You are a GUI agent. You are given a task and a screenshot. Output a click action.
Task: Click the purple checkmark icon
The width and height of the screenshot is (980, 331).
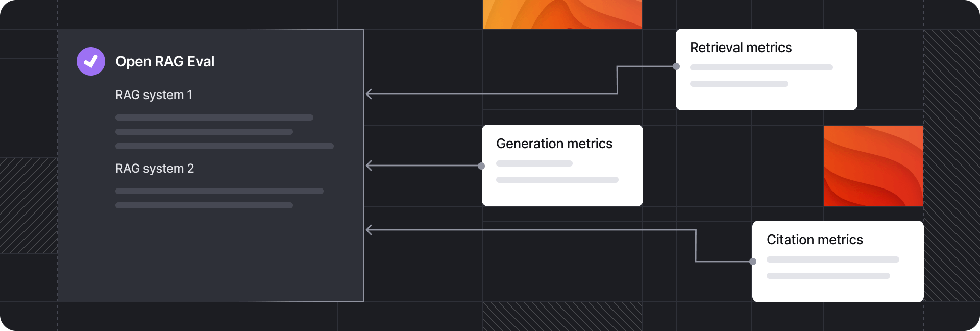click(x=91, y=61)
